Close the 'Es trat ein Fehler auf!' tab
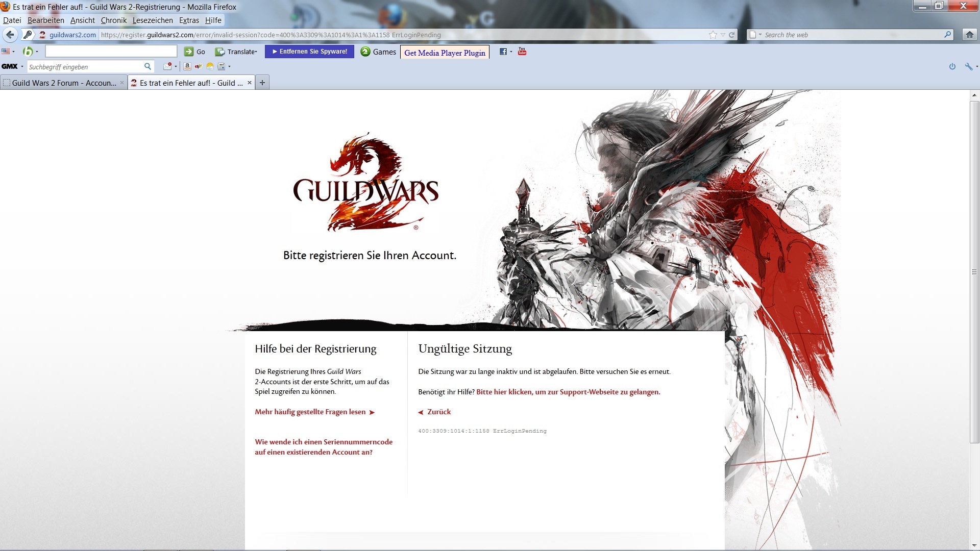The width and height of the screenshot is (980, 551). coord(250,83)
